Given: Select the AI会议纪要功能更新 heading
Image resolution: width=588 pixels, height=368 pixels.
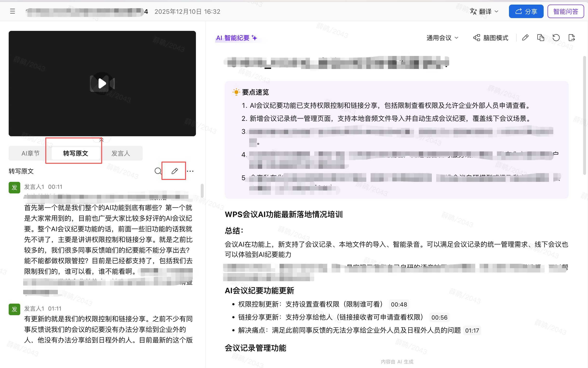Looking at the screenshot, I should coord(259,290).
